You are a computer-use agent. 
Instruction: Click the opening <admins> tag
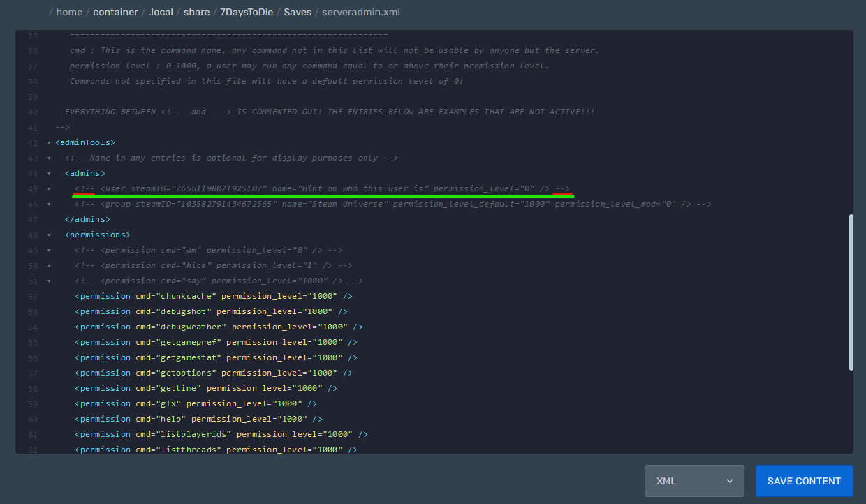[x=85, y=173]
